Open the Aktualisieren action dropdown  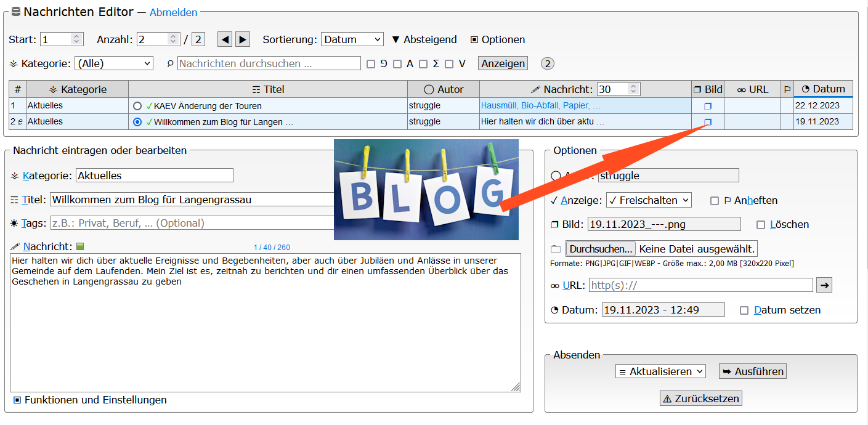660,371
